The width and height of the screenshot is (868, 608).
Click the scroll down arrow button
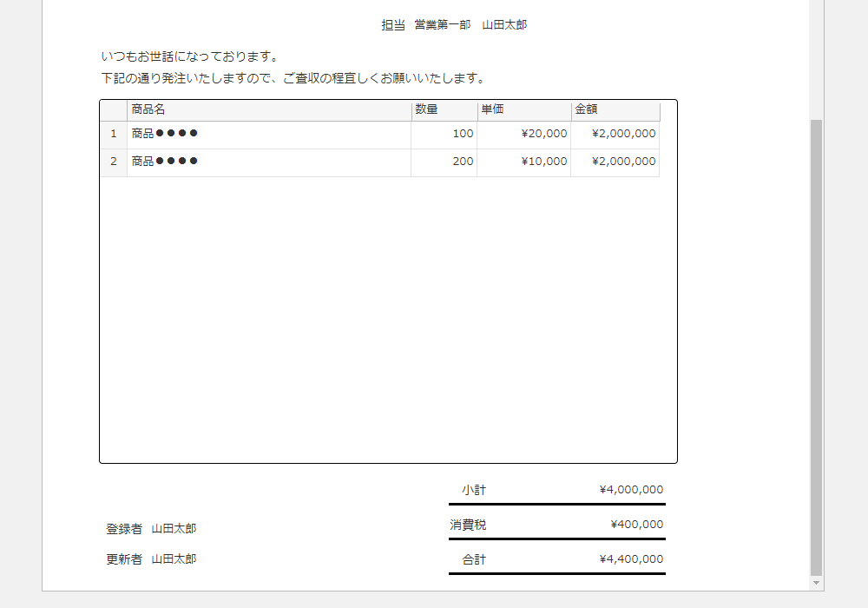click(816, 582)
